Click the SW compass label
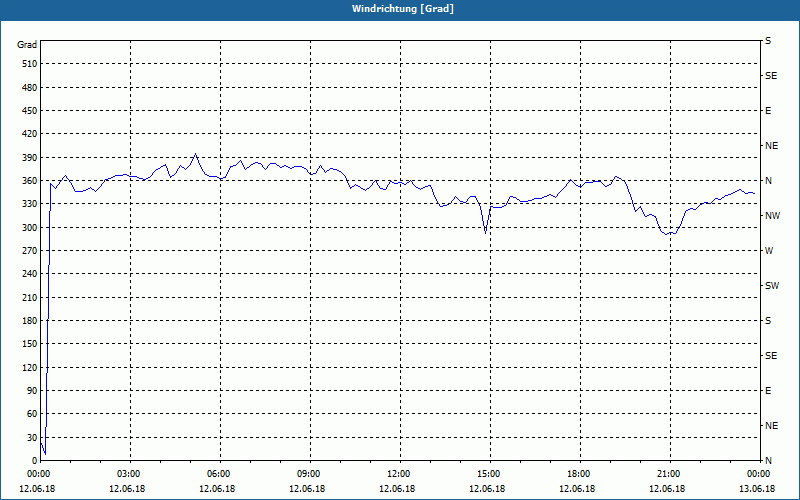This screenshot has height=500, width=800. click(772, 286)
